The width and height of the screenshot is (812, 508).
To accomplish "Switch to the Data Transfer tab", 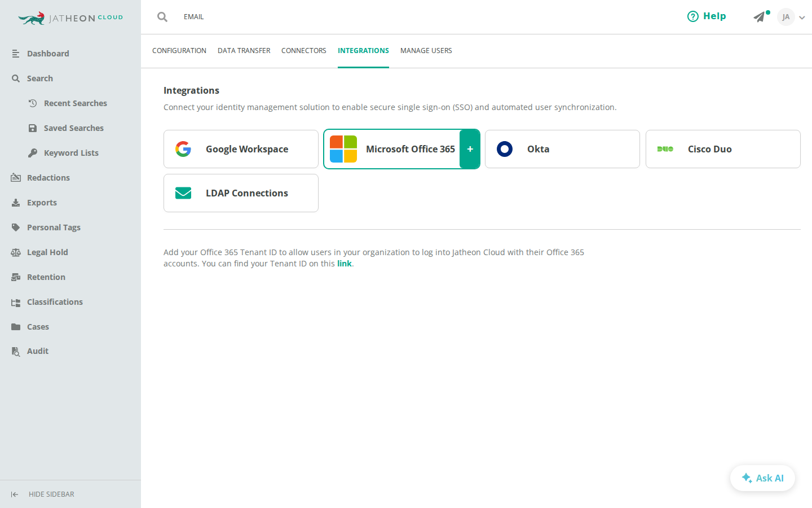I will (244, 51).
